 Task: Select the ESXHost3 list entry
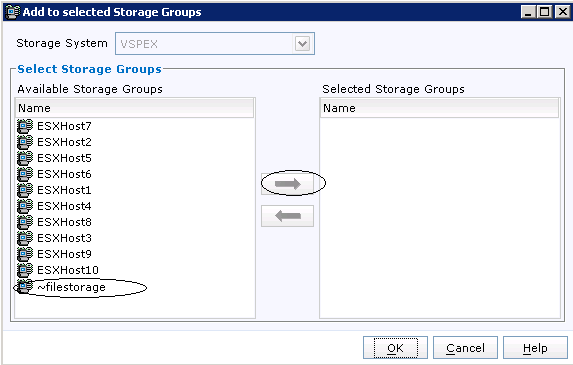point(64,239)
